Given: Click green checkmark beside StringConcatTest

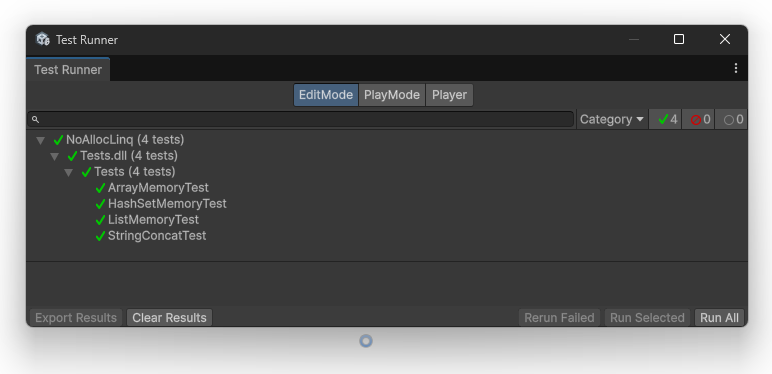Looking at the screenshot, I should [100, 236].
